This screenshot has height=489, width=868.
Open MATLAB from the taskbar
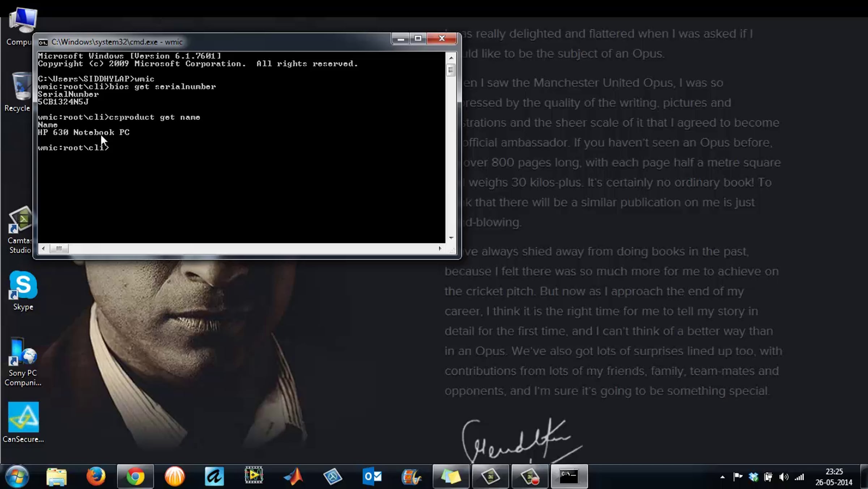coord(293,476)
